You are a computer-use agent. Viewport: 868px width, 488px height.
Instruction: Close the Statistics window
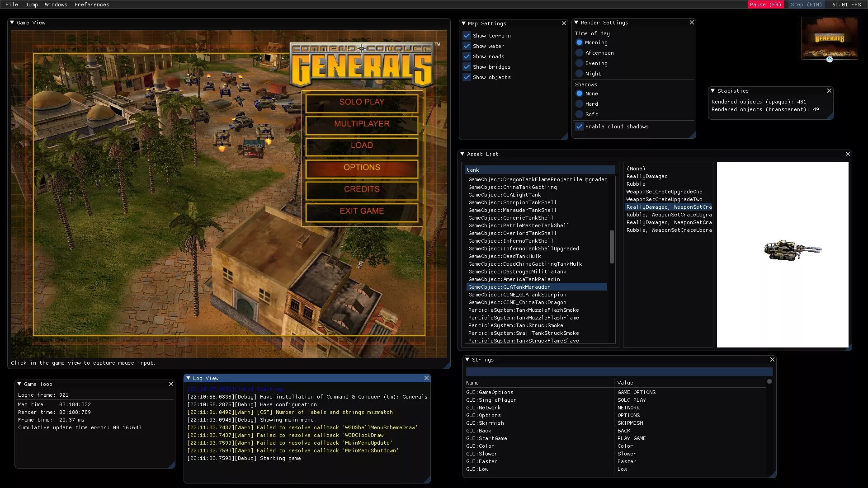click(x=829, y=91)
